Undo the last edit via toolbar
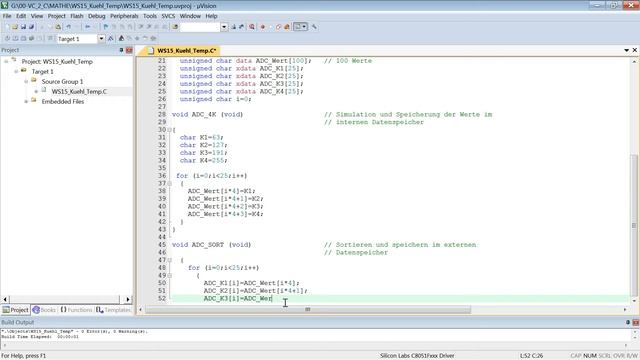This screenshot has height=360, width=640. coord(68,27)
